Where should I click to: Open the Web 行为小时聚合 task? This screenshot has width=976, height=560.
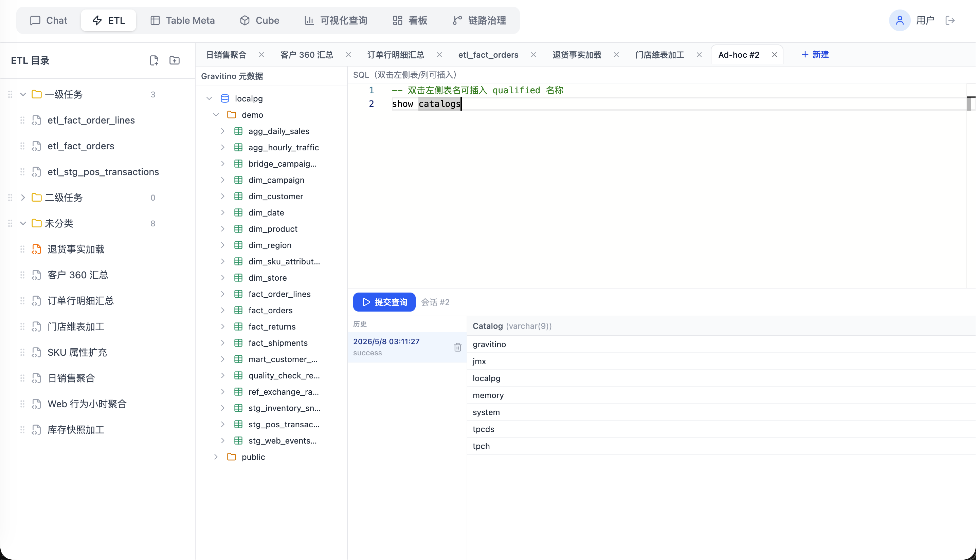[87, 404]
